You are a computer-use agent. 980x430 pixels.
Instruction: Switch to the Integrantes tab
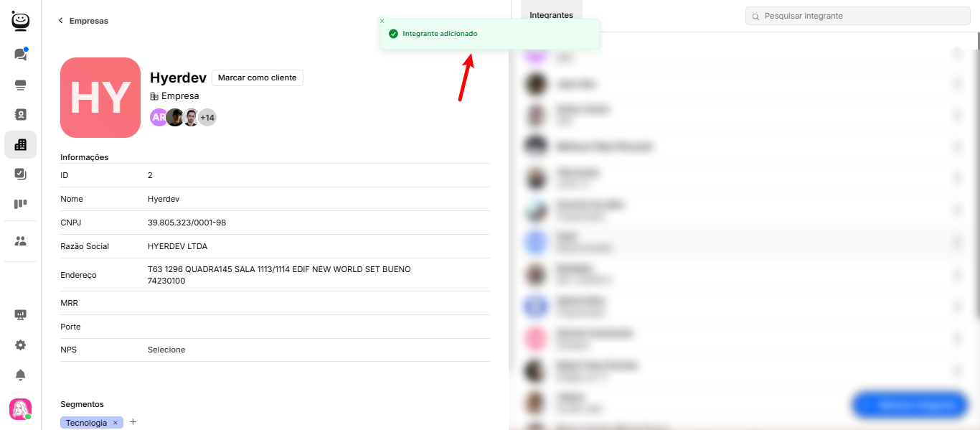coord(551,15)
